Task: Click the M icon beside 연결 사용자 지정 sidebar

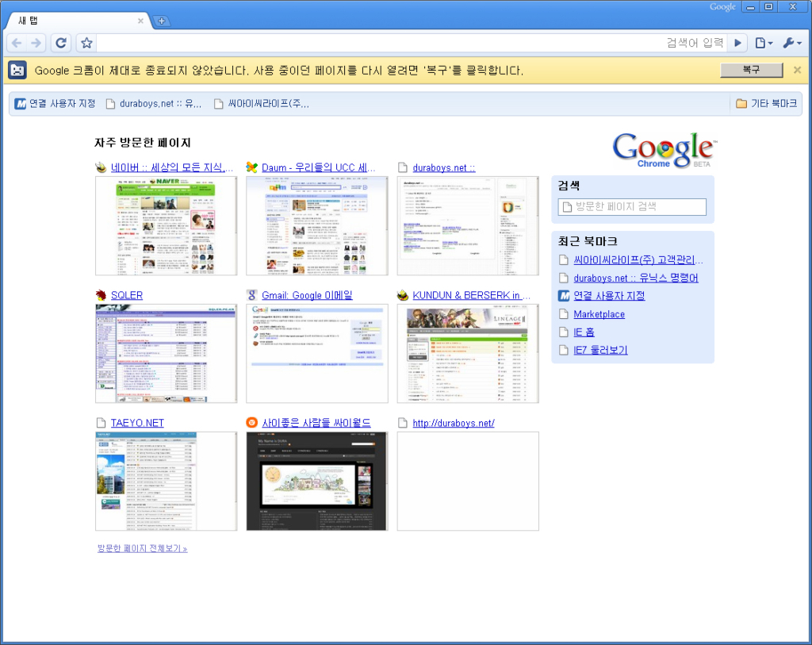Action: pos(564,296)
